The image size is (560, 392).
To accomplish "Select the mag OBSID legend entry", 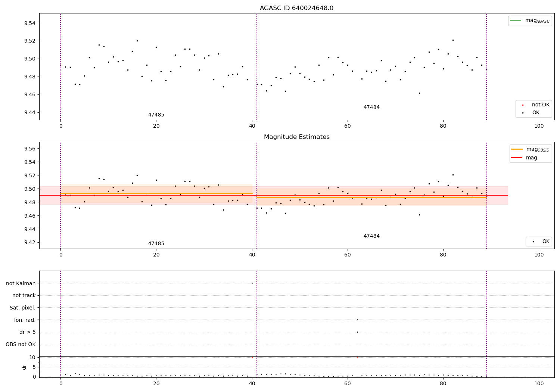I will pos(531,149).
